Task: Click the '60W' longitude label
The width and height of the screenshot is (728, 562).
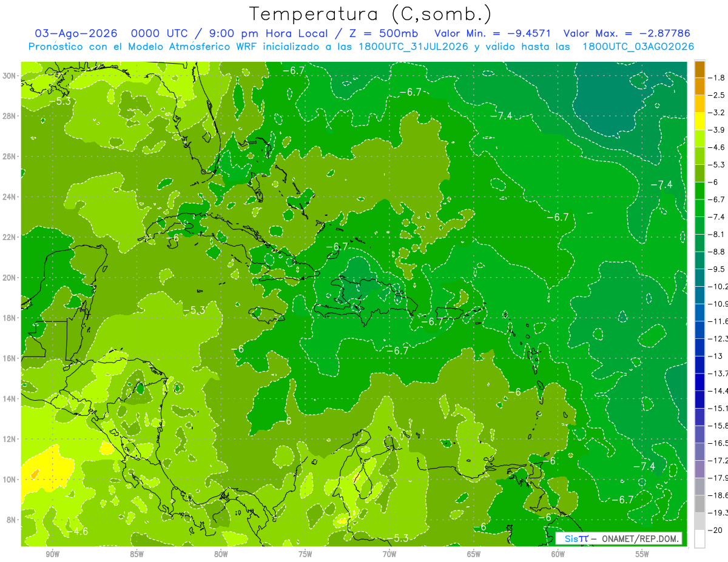Action: click(558, 554)
